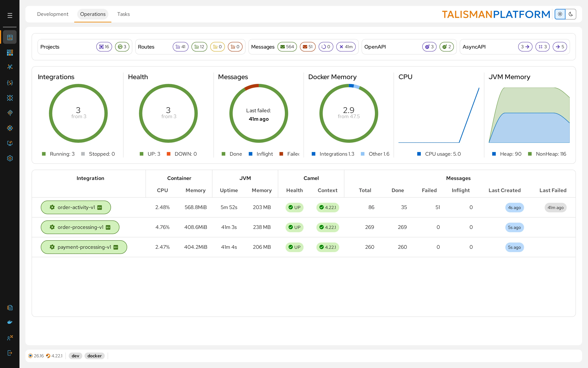Switch to dark theme with the moon toggle
The width and height of the screenshot is (588, 368).
click(x=571, y=14)
